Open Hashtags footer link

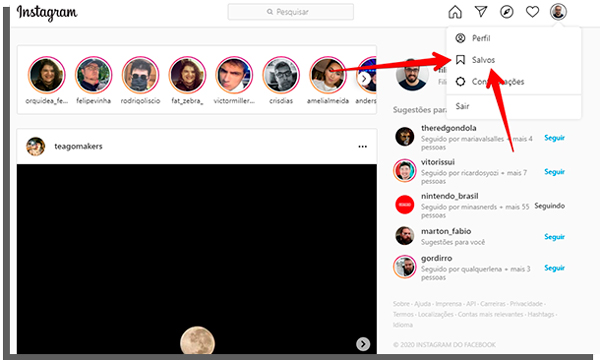(541, 314)
